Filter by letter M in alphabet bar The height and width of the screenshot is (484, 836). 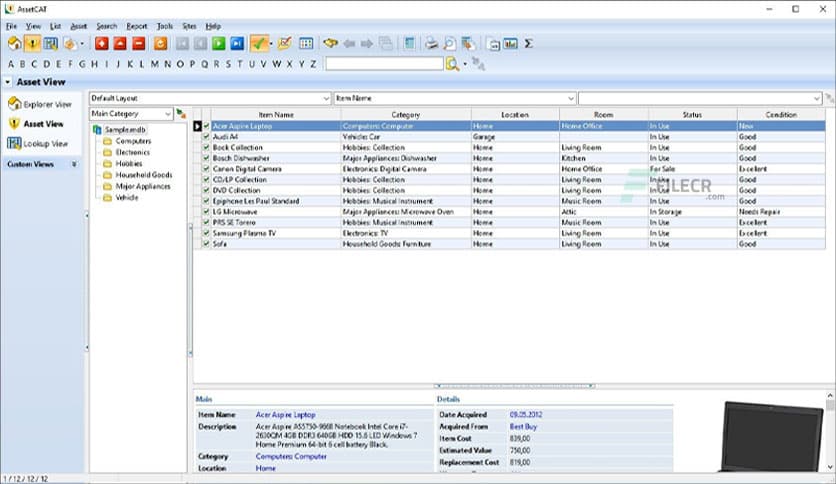coord(154,64)
